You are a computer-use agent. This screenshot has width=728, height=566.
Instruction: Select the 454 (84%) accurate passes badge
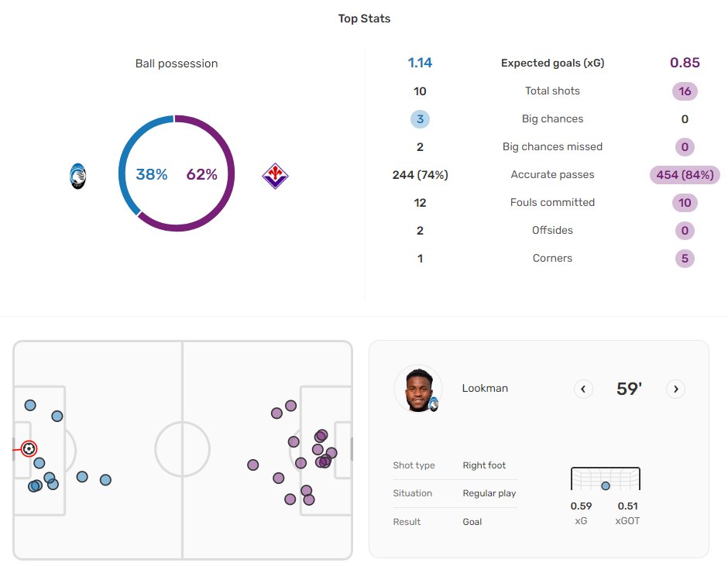pos(685,175)
